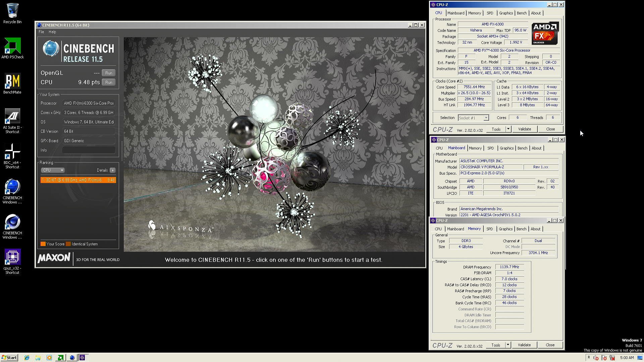Select Bench tab in middle CPU-Z window
644x362 pixels.
522,148
